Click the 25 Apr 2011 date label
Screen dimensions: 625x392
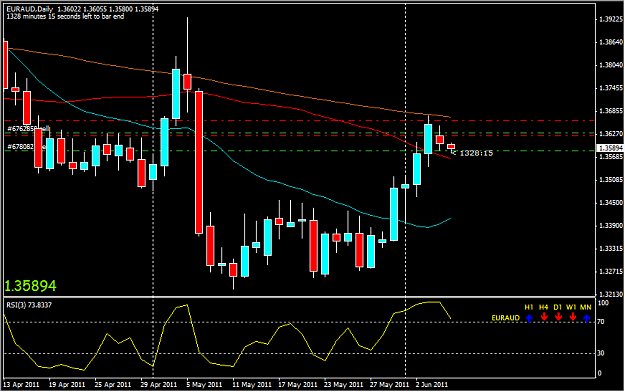[113, 385]
